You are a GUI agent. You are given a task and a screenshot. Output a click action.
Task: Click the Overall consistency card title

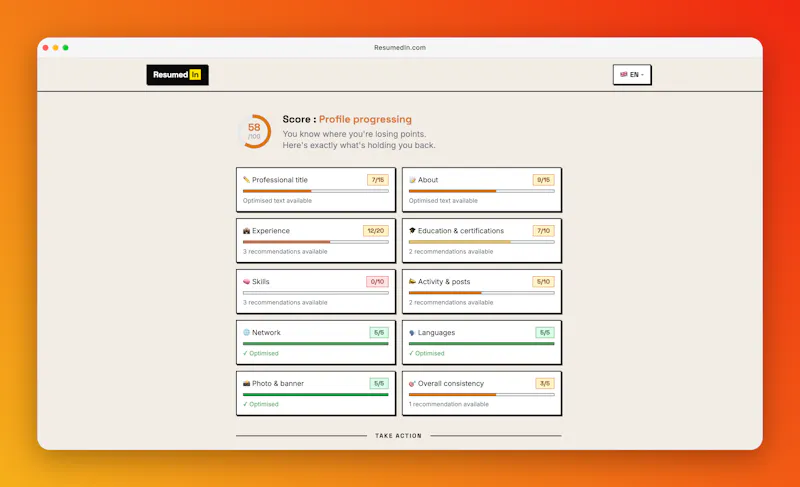451,383
